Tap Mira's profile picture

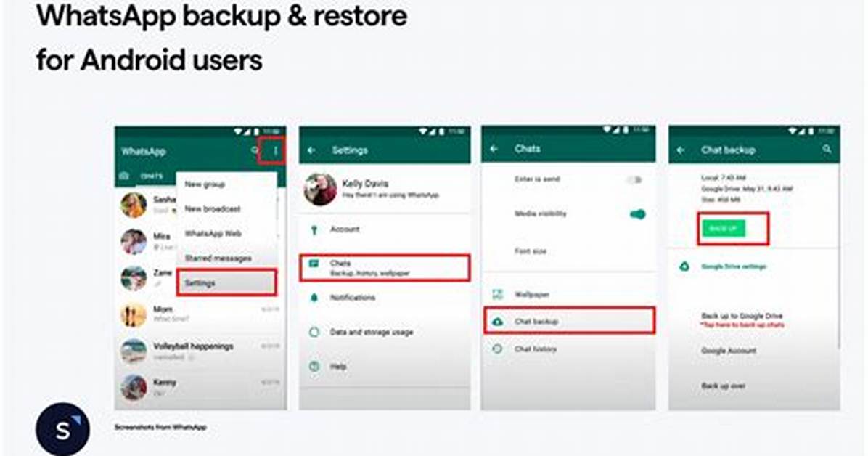[x=134, y=242]
